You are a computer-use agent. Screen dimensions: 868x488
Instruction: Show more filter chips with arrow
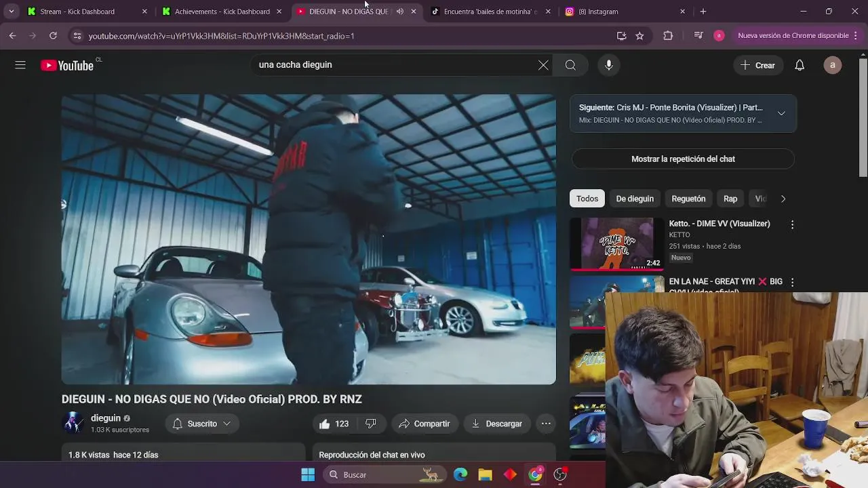click(783, 199)
